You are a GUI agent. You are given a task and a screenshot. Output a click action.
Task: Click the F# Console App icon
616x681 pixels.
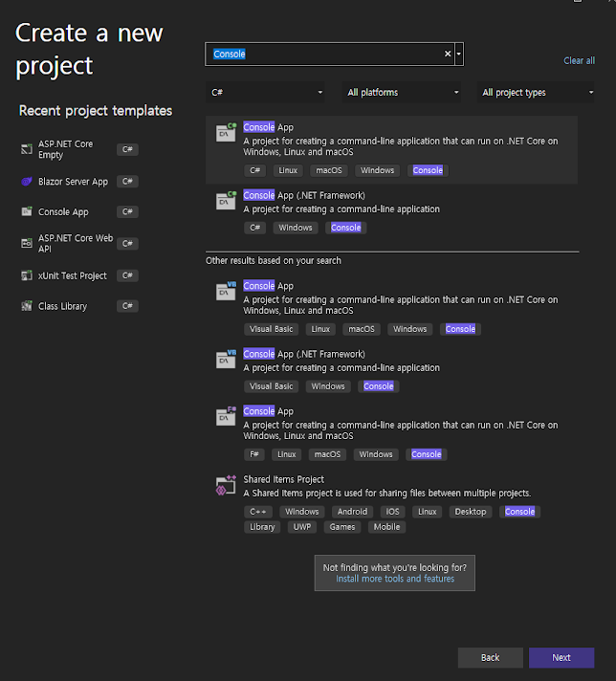tap(227, 416)
